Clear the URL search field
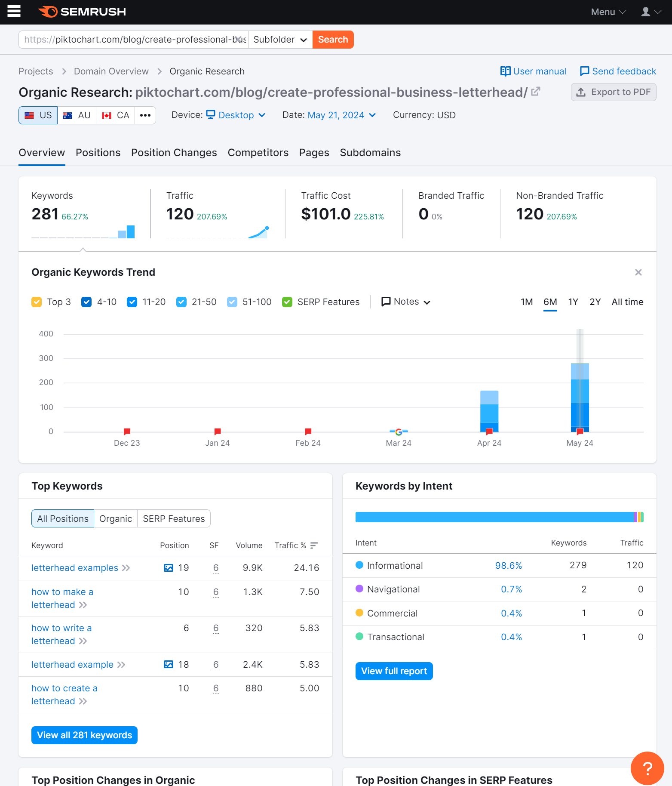 [238, 40]
